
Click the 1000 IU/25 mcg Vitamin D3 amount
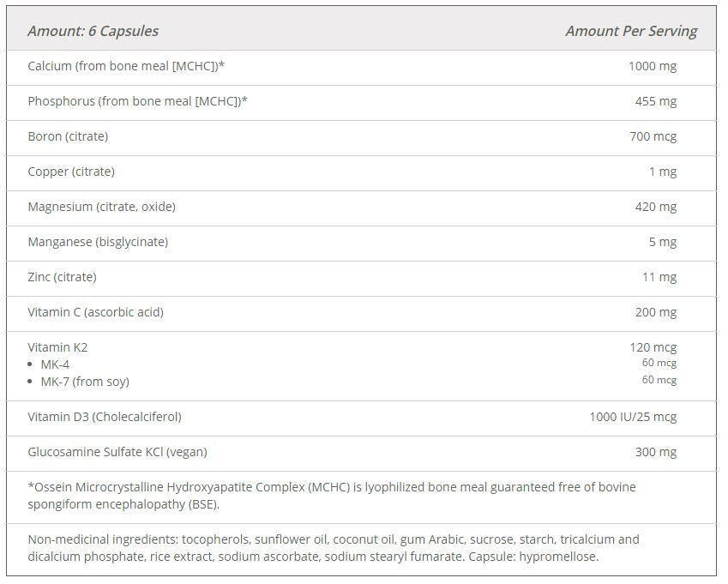coord(633,417)
